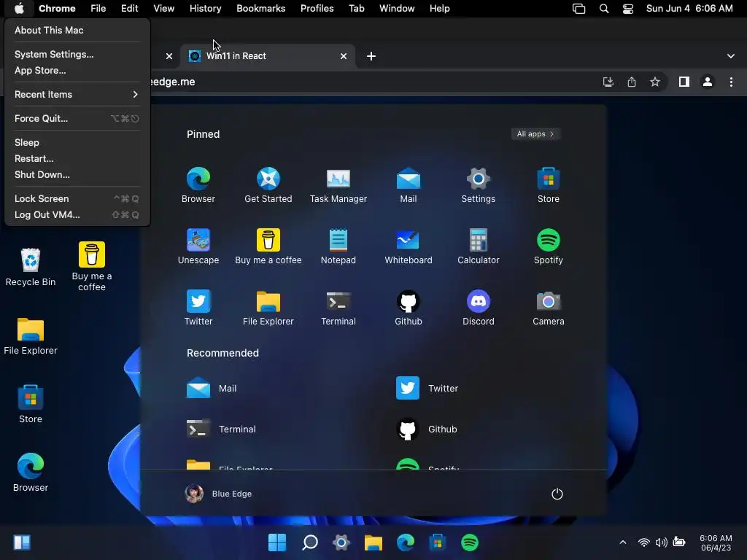747x560 pixels.
Task: Open pinned Mail app
Action: click(409, 185)
